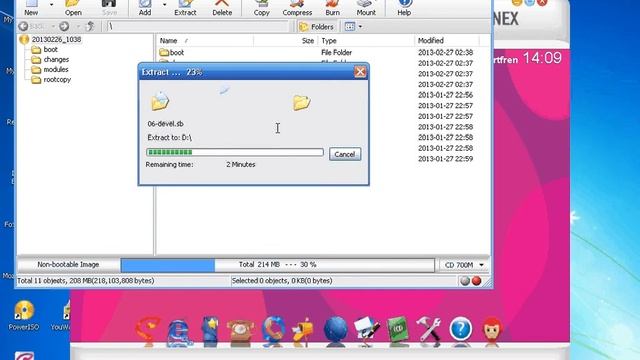Image resolution: width=640 pixels, height=360 pixels.
Task: Click the Save toolbar button
Action: (109, 8)
